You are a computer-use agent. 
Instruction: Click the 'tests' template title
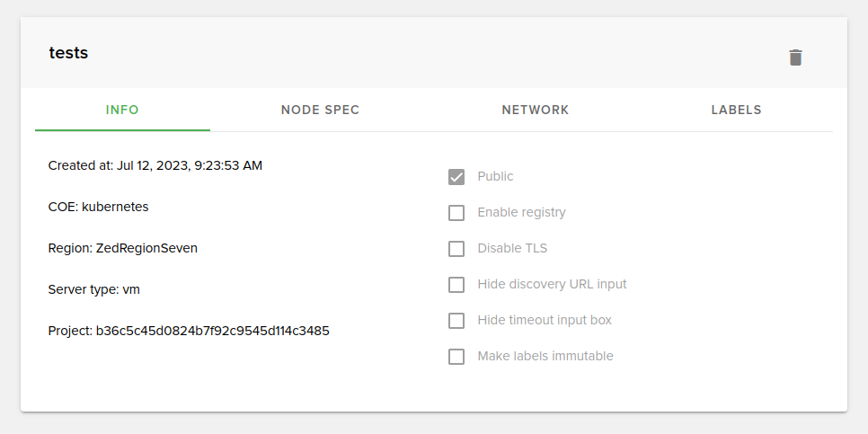(x=68, y=53)
